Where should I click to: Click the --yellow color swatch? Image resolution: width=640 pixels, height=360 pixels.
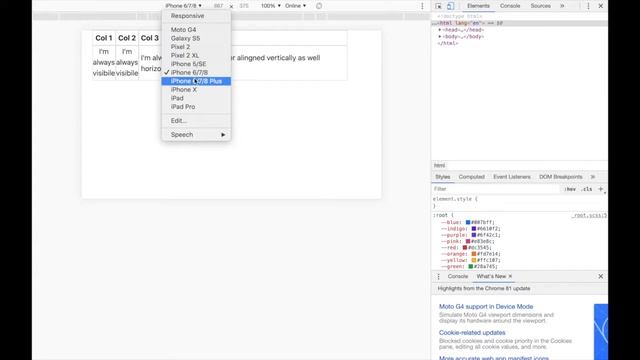473,260
